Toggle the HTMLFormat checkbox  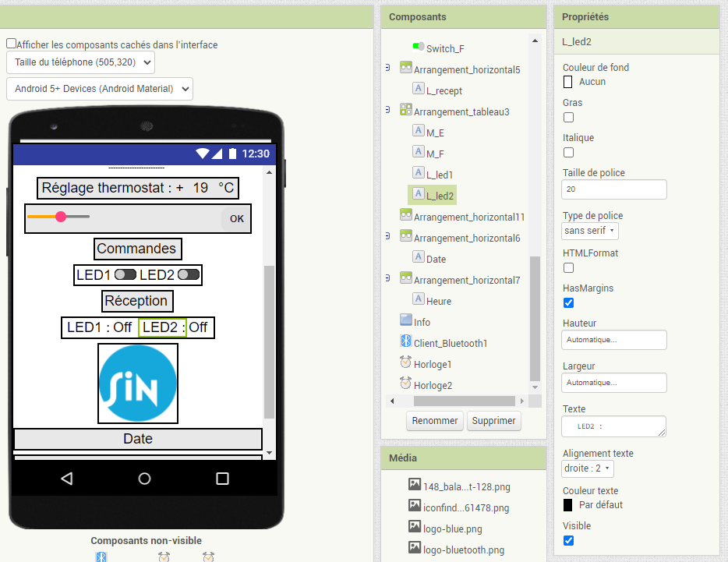pos(568,268)
